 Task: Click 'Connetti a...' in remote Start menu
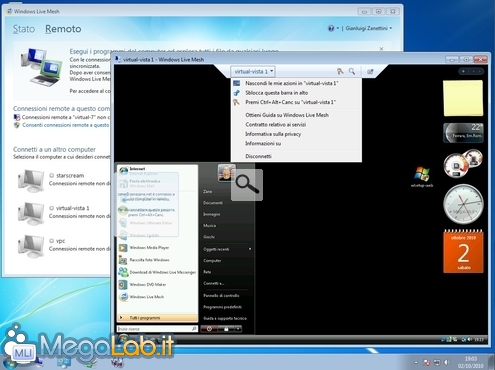[213, 283]
